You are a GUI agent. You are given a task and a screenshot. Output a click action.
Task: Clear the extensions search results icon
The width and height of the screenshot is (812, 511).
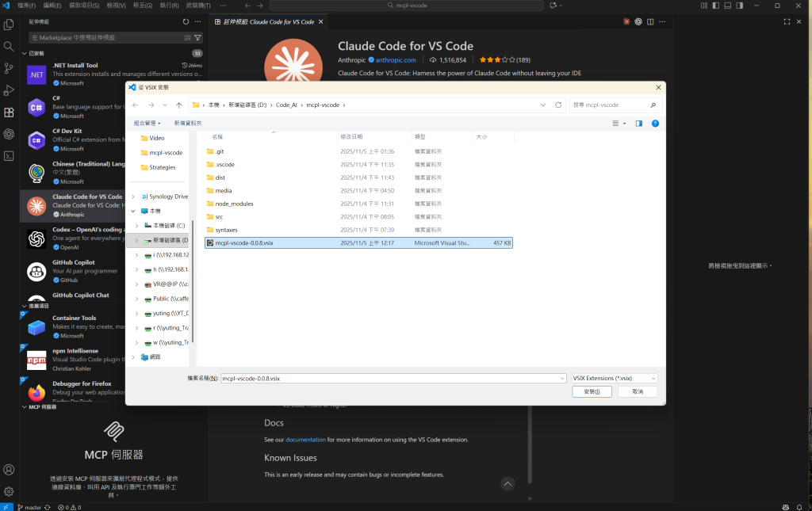(x=187, y=38)
